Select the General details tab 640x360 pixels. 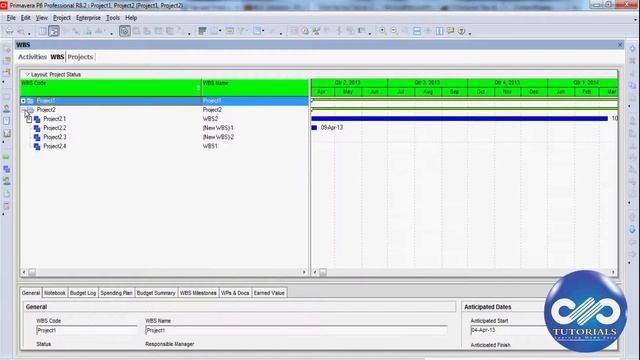[31, 293]
